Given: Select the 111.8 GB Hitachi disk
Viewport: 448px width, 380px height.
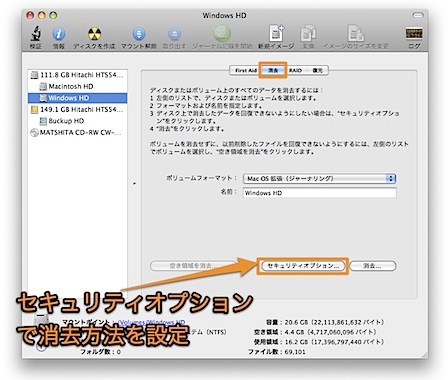Looking at the screenshot, I should click(78, 75).
